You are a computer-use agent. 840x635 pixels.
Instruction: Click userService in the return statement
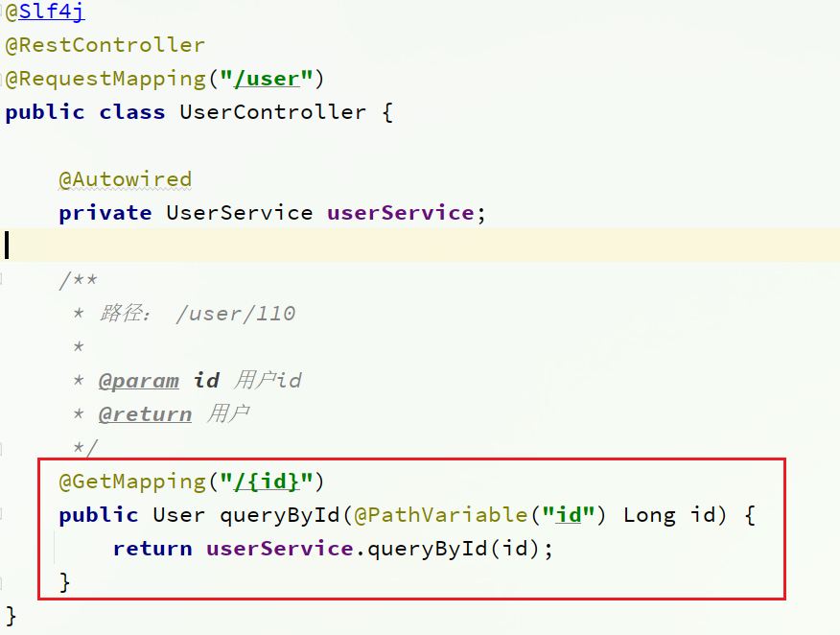tap(280, 548)
